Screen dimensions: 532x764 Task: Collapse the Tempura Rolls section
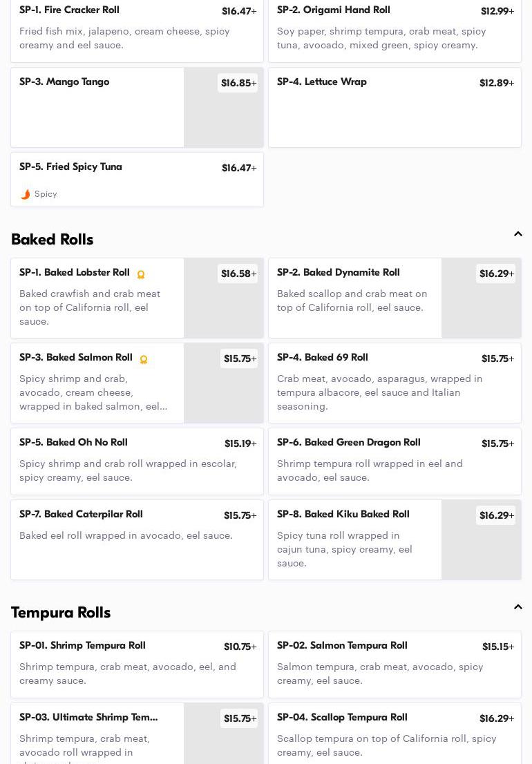517,607
